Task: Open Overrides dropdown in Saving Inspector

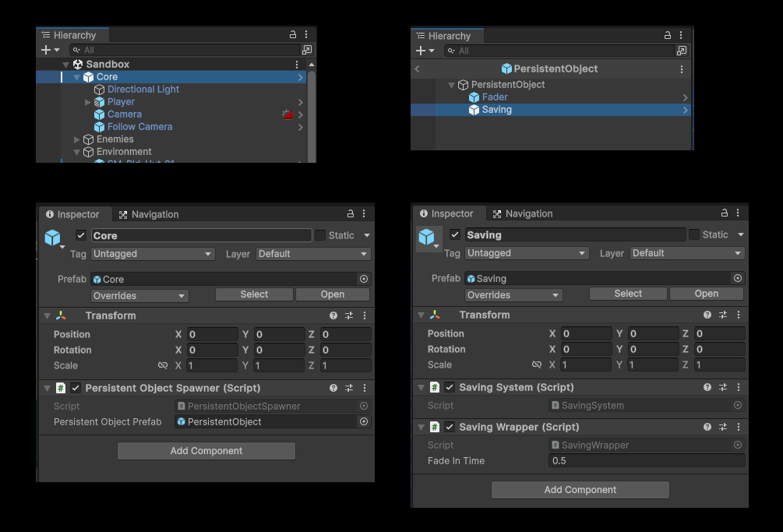Action: point(513,295)
